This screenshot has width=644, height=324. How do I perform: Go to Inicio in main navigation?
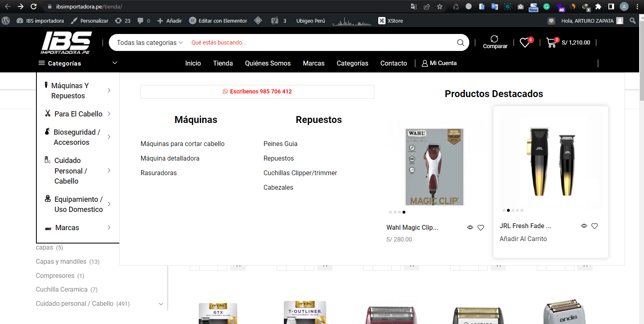point(193,63)
